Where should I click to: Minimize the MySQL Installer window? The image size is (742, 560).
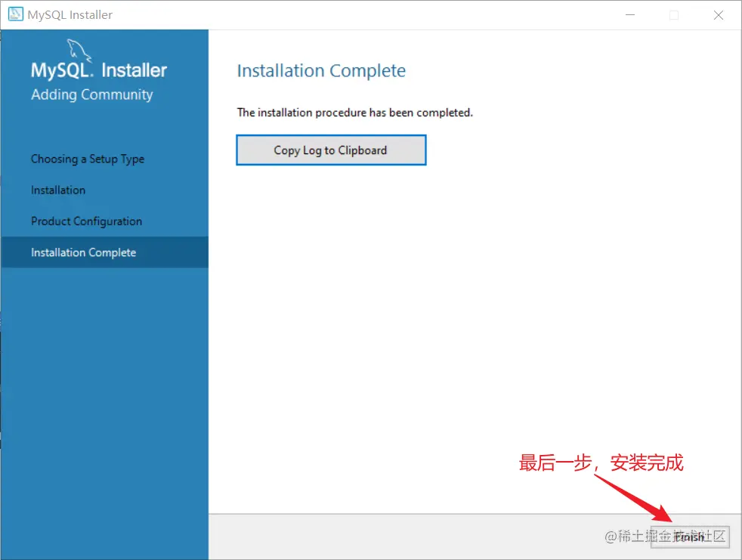point(630,15)
